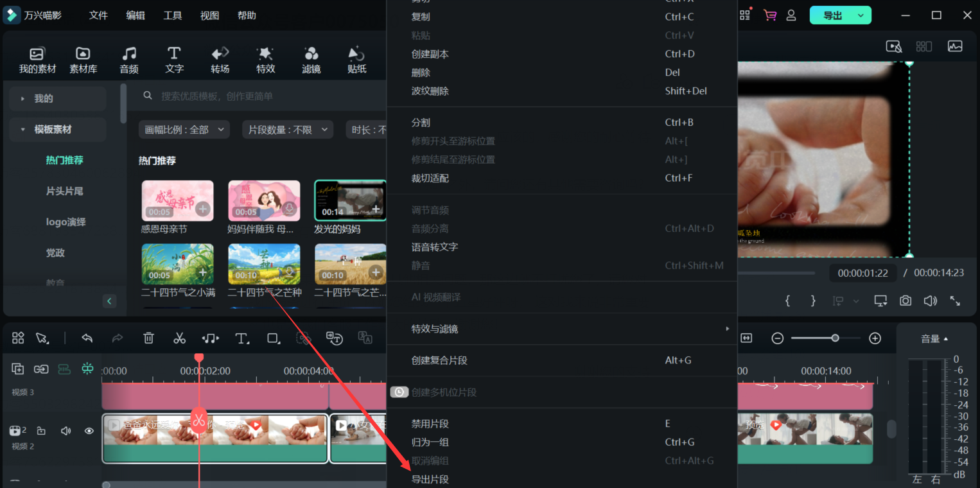Screen dimensions: 980x488
Task: Click the trash delete icon in timeline toolbar
Action: click(148, 338)
